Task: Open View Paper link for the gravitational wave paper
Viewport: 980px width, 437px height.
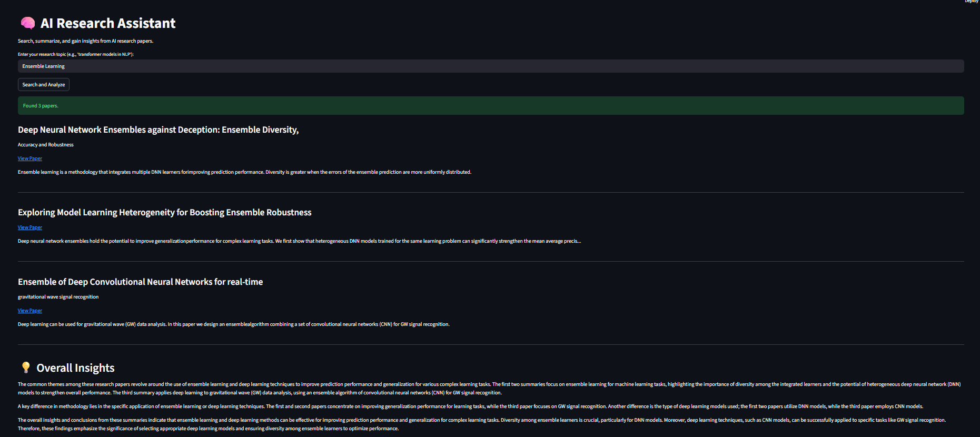Action: pyautogui.click(x=30, y=311)
